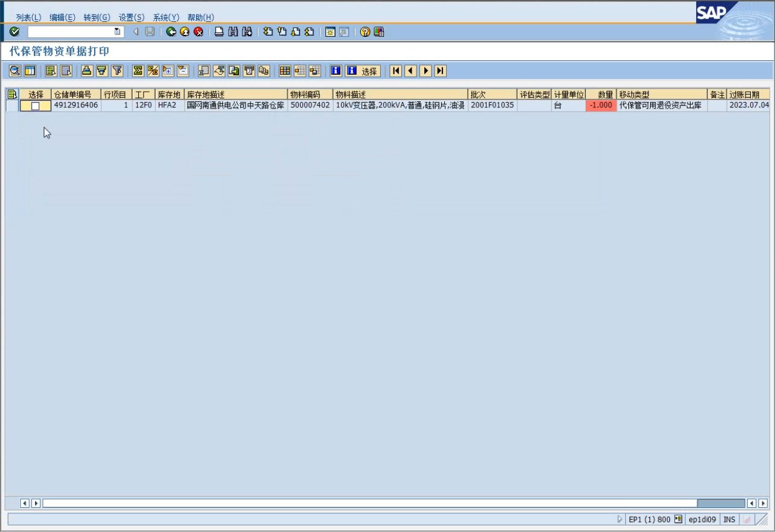Sort by the 物料描述 column header

pos(400,95)
